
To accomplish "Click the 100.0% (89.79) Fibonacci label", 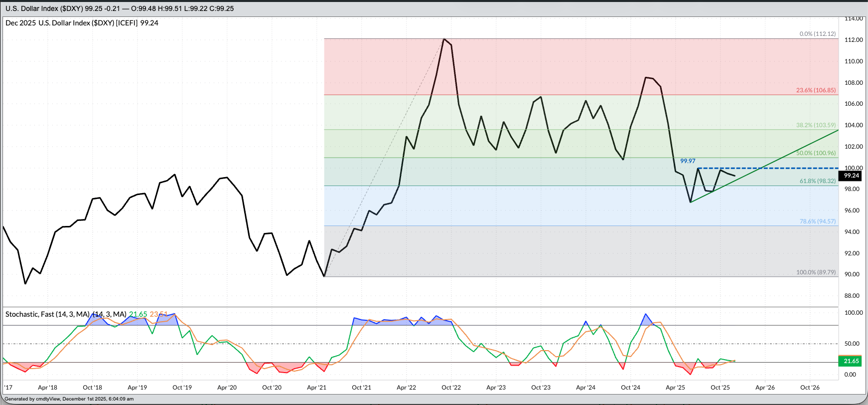I will (x=816, y=272).
